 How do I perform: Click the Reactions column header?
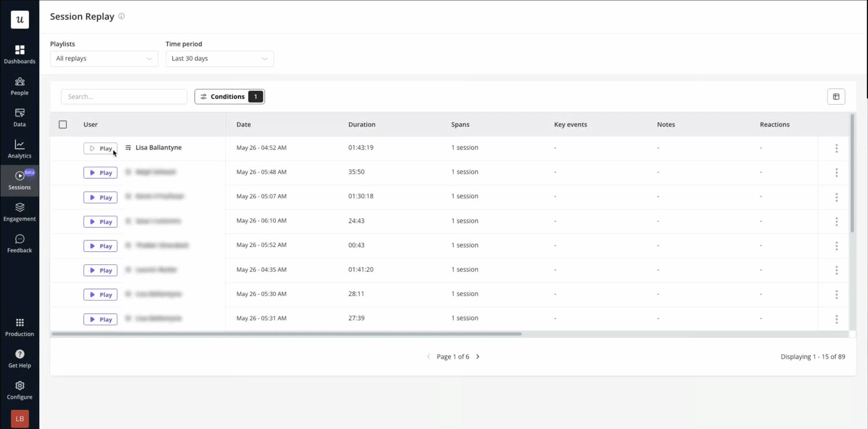point(774,124)
